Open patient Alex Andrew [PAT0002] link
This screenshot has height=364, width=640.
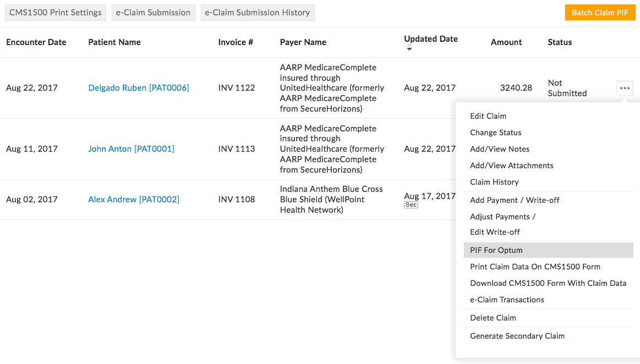click(134, 200)
